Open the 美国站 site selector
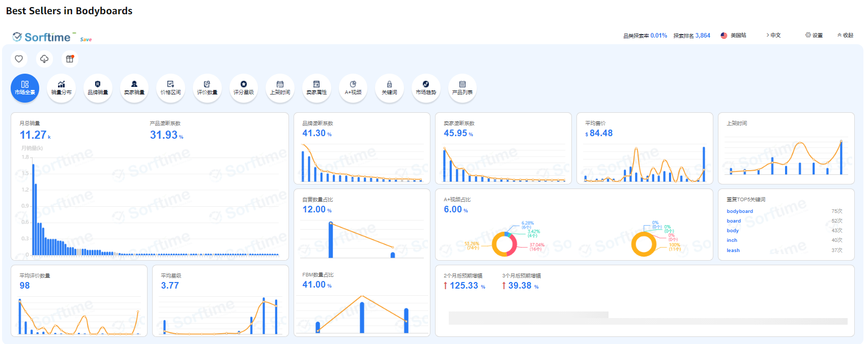 tap(734, 36)
